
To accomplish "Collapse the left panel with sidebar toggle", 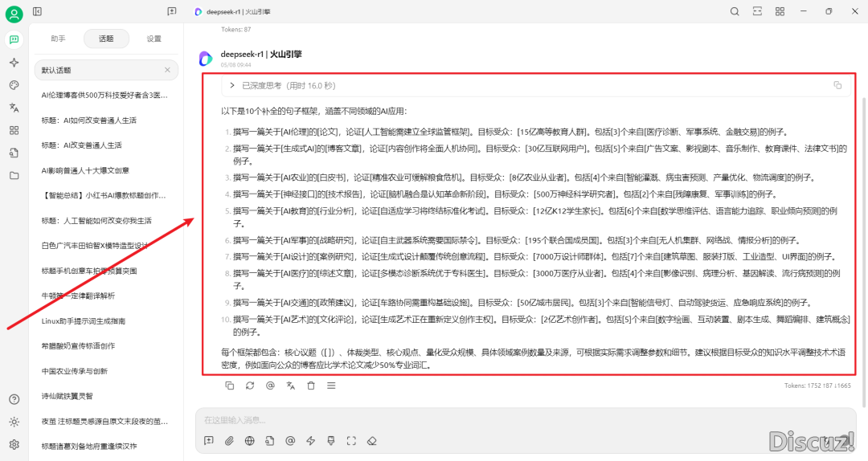I will (37, 11).
